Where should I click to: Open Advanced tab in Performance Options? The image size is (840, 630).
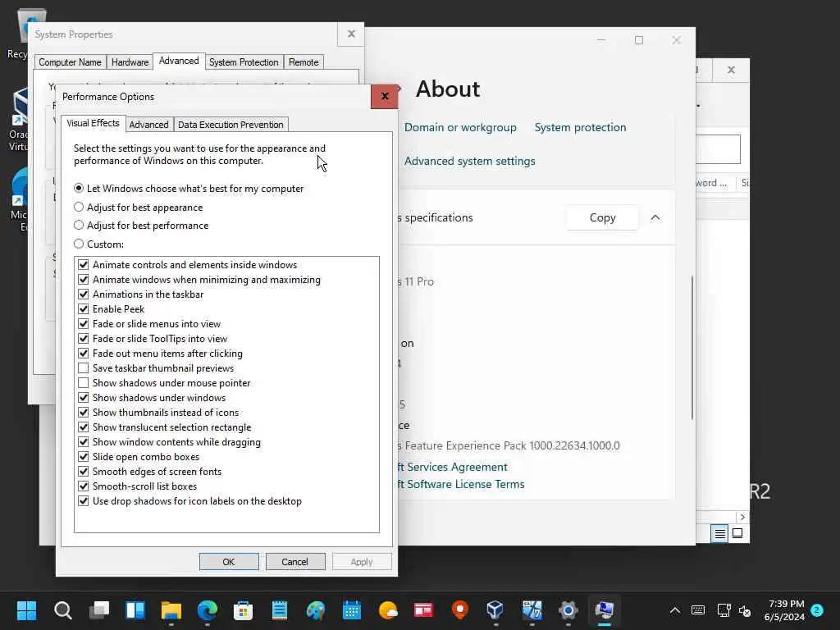[148, 125]
